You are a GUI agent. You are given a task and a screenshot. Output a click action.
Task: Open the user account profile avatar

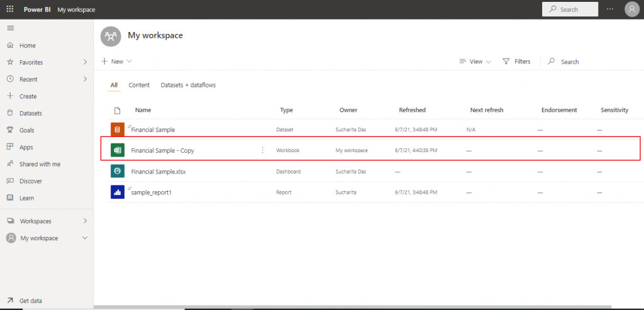point(631,9)
